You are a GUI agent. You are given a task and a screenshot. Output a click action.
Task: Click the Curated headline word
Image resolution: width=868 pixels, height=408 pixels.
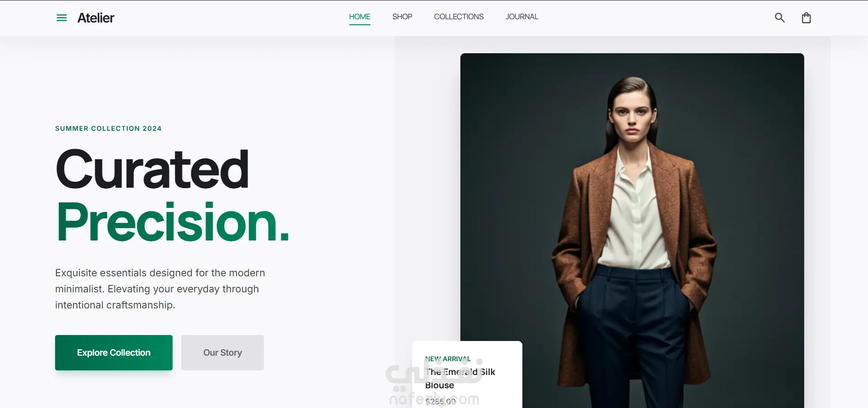[x=152, y=169]
